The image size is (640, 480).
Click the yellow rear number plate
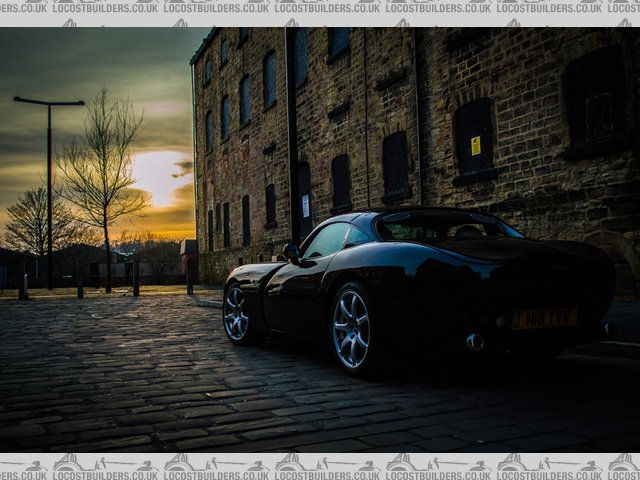click(544, 318)
